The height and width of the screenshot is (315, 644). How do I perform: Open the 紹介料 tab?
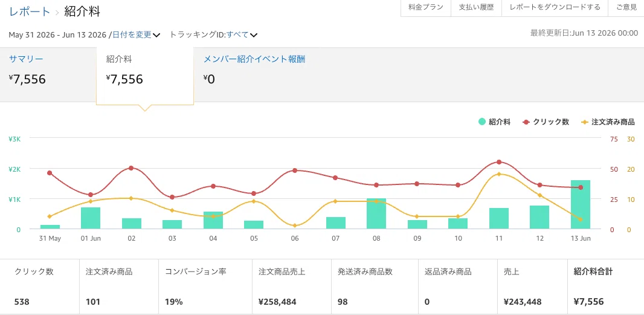[119, 59]
